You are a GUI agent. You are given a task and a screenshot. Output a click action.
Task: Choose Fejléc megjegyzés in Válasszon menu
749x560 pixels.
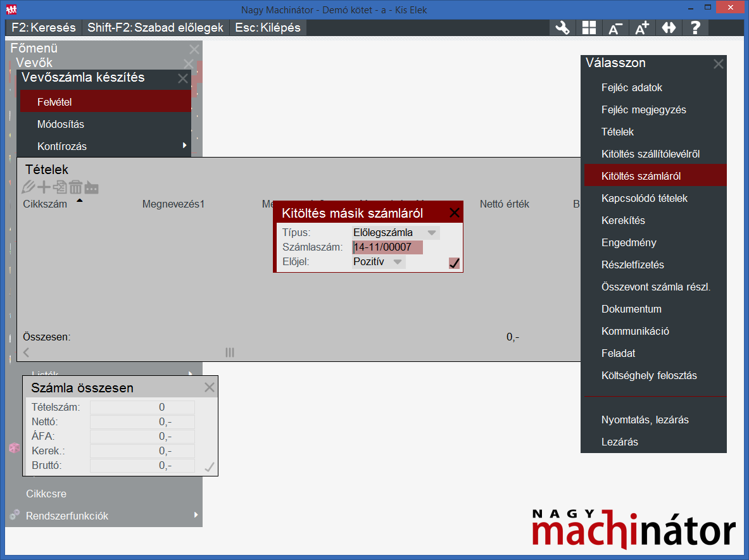point(655,110)
